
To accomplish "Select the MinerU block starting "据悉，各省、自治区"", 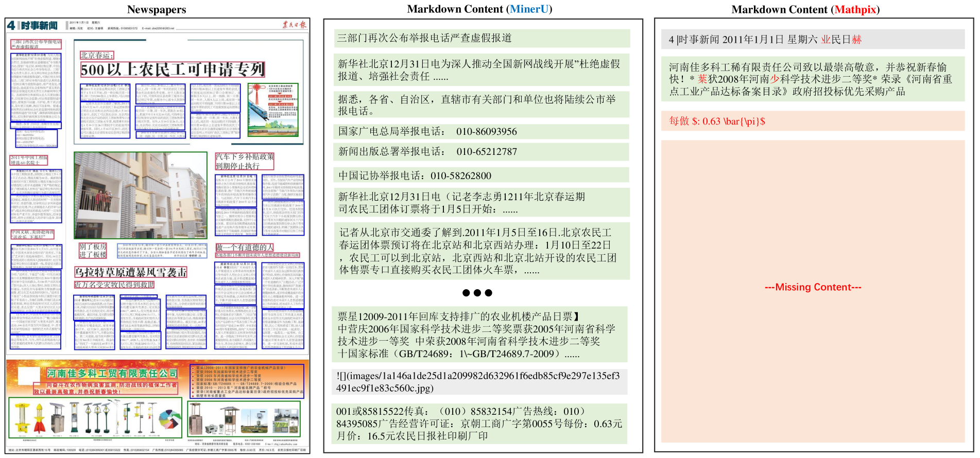I will click(x=482, y=105).
